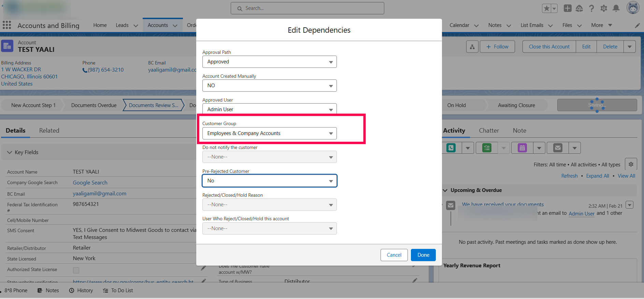The width and height of the screenshot is (644, 299).
Task: Click the email icon on the timeline entry
Action: 451,206
